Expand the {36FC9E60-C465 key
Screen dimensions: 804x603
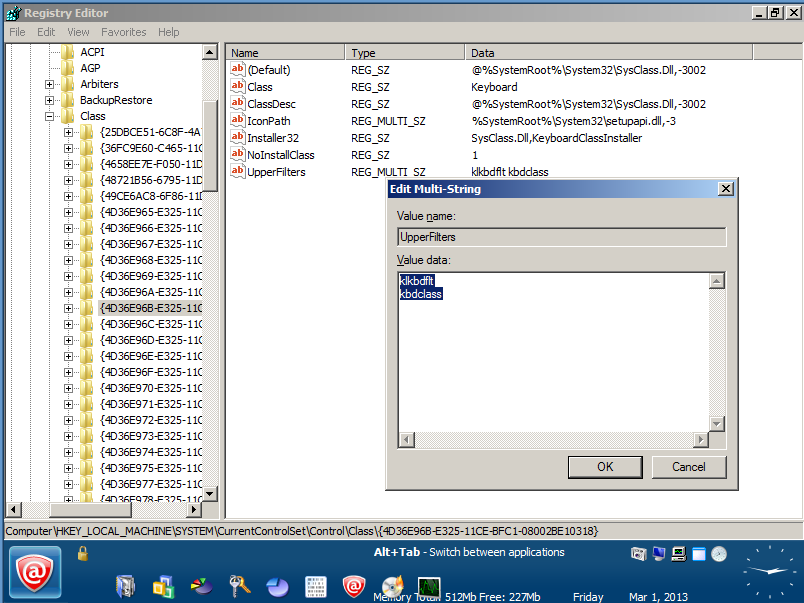pos(68,148)
